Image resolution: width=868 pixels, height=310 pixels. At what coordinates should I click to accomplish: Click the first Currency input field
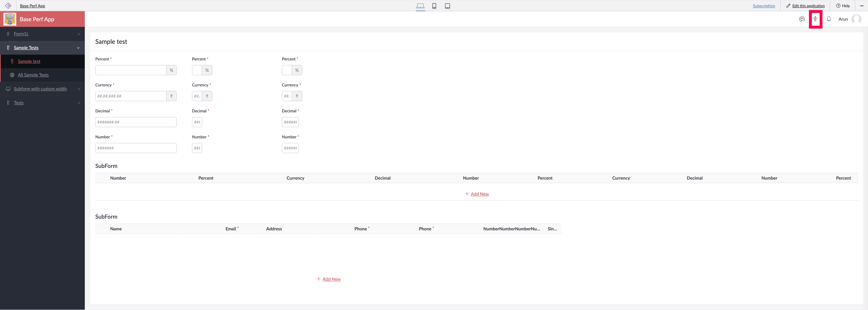coord(131,96)
